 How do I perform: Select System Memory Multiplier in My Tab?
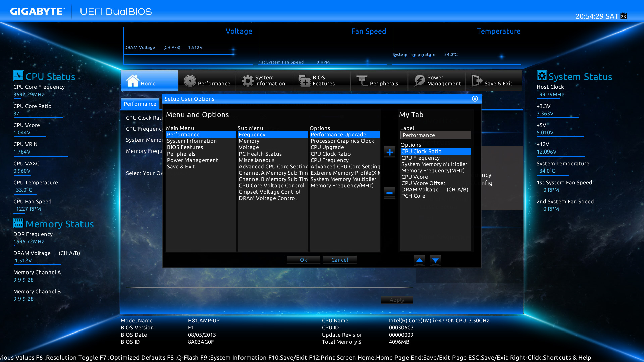pyautogui.click(x=435, y=164)
